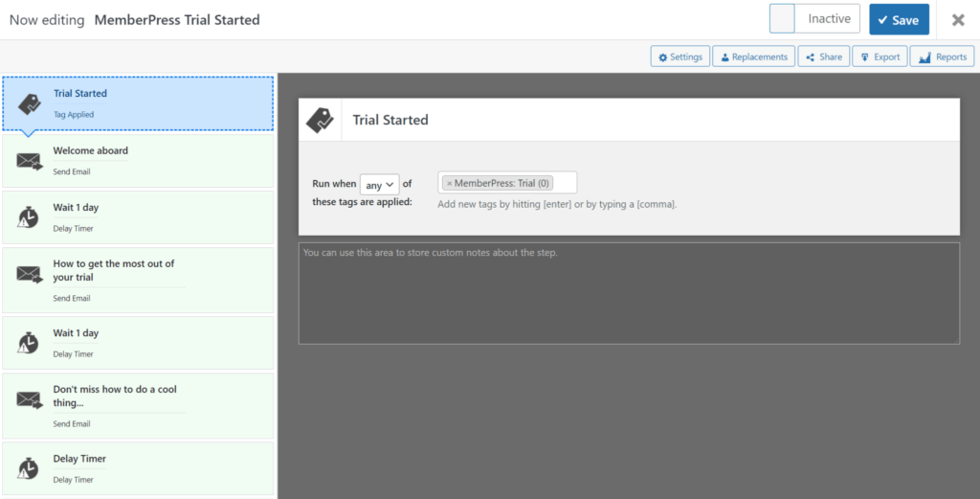Click the tag icon of Trial Started step
Image resolution: width=980 pixels, height=499 pixels.
(29, 103)
